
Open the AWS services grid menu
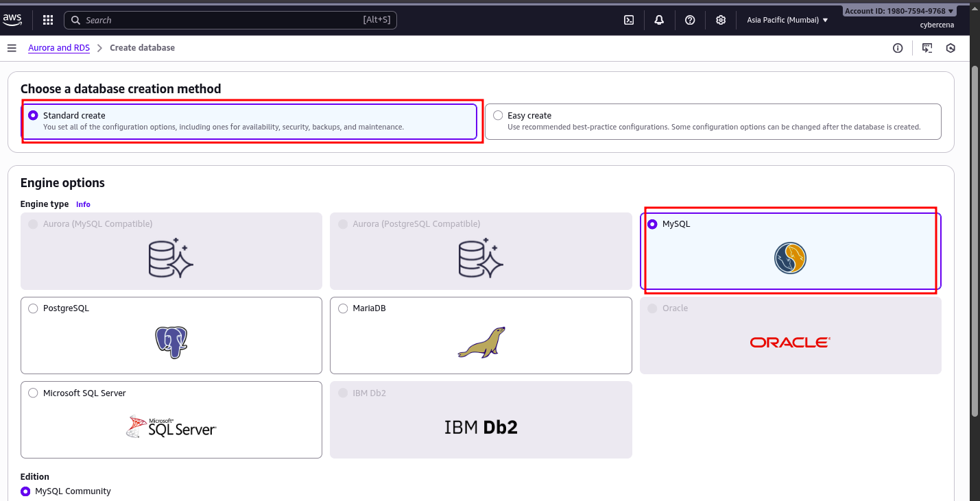[x=48, y=20]
